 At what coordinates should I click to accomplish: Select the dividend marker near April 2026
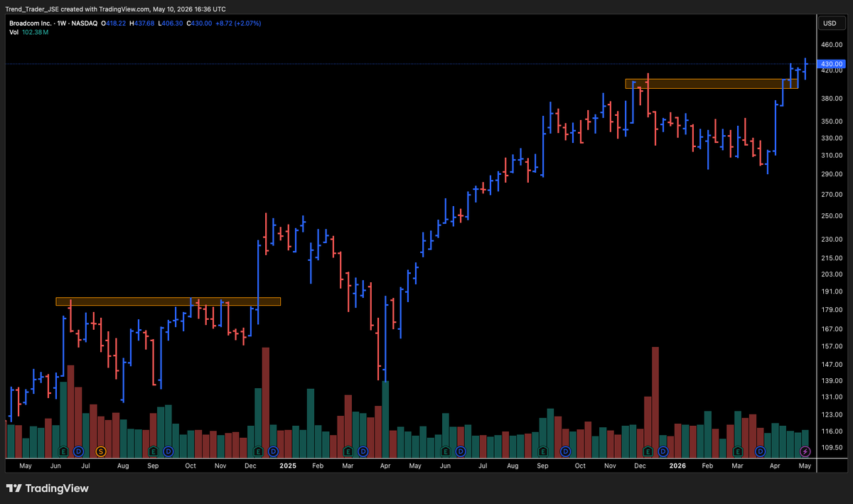point(760,451)
